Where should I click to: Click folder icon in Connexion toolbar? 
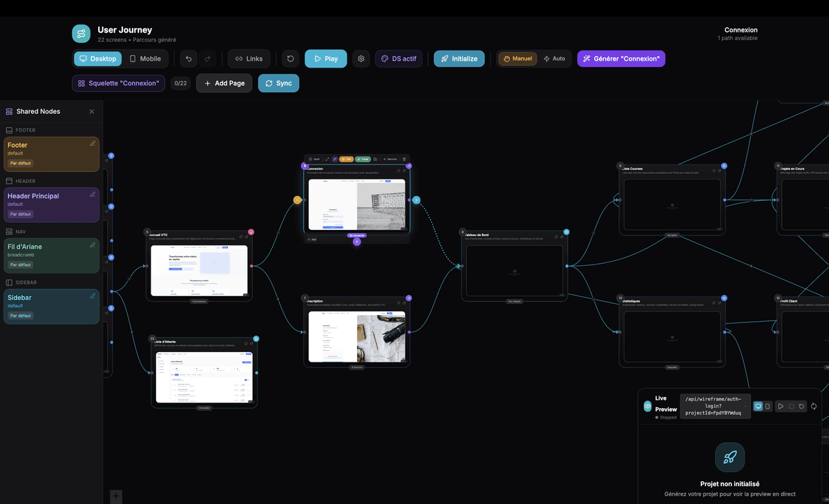click(x=375, y=159)
